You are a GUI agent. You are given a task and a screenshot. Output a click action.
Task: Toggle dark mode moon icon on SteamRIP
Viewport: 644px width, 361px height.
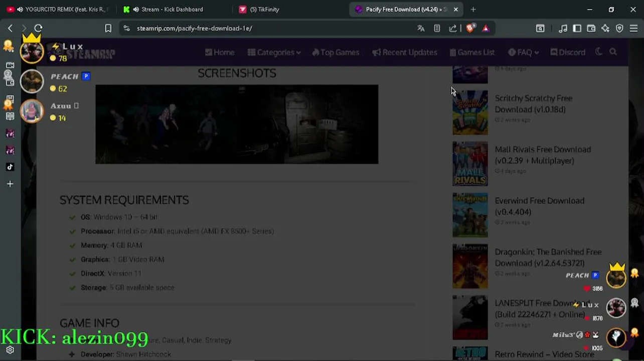click(598, 52)
